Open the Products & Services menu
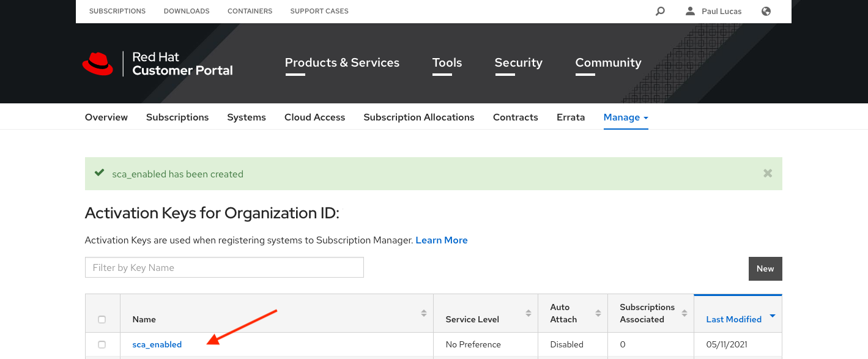Viewport: 868px width, 359px height. pyautogui.click(x=342, y=63)
